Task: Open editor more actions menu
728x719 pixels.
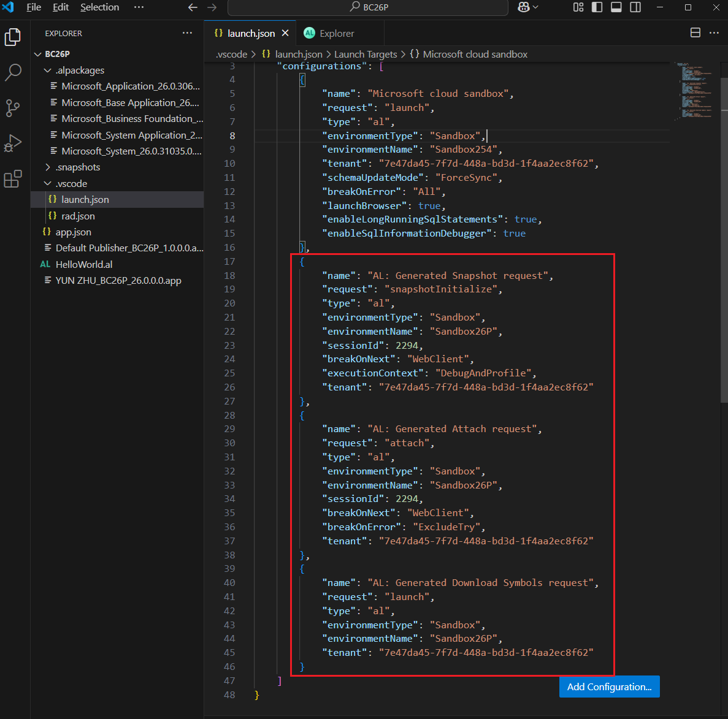Action: 713,31
